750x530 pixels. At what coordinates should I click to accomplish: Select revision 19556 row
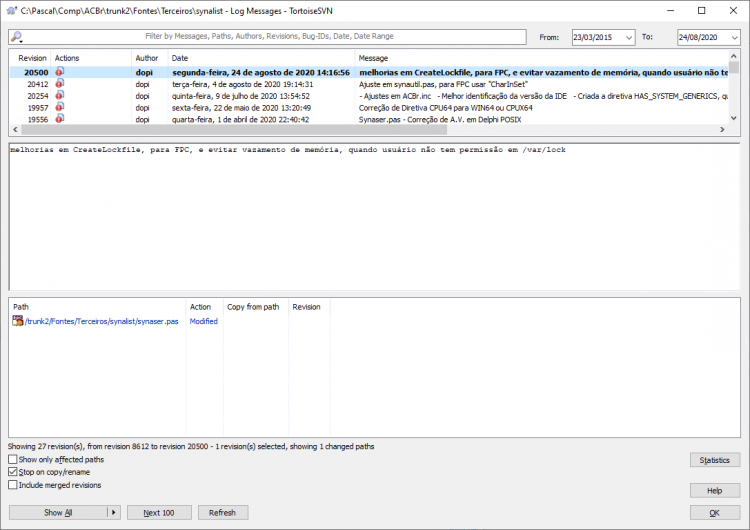click(369, 119)
